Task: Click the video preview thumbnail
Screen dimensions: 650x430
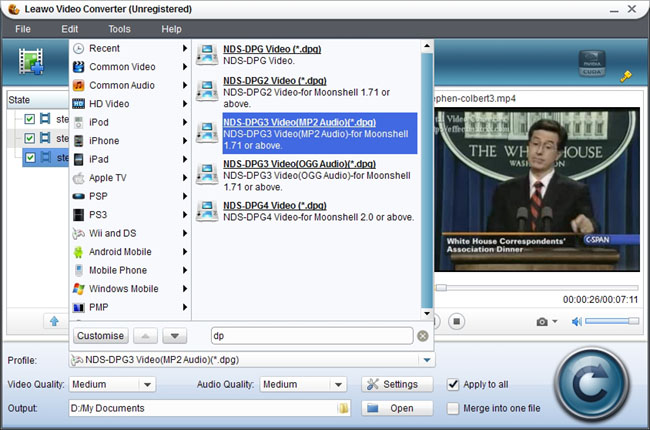Action: click(537, 190)
